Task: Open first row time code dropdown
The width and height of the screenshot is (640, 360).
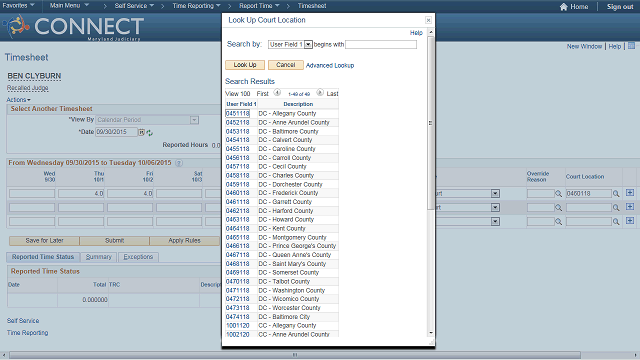Action: (495, 193)
